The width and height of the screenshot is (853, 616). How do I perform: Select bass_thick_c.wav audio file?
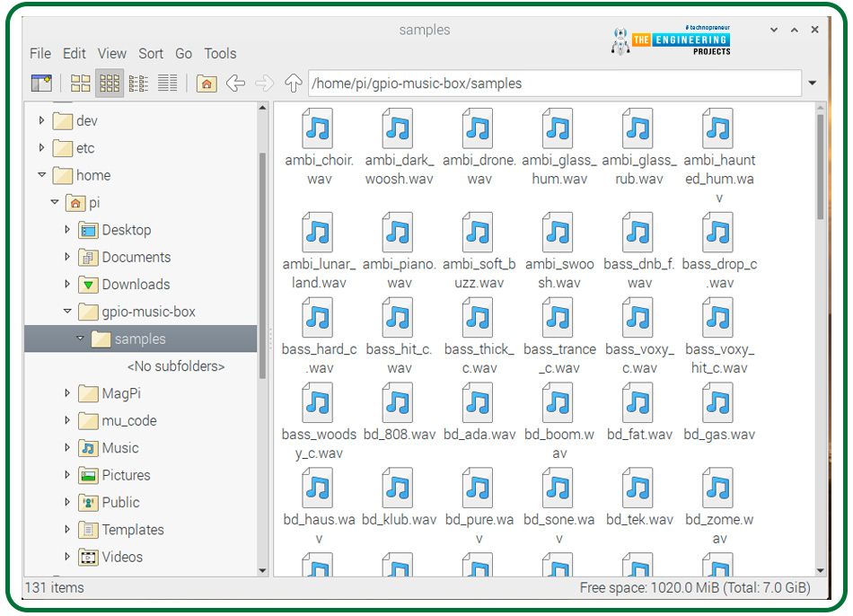tap(479, 337)
